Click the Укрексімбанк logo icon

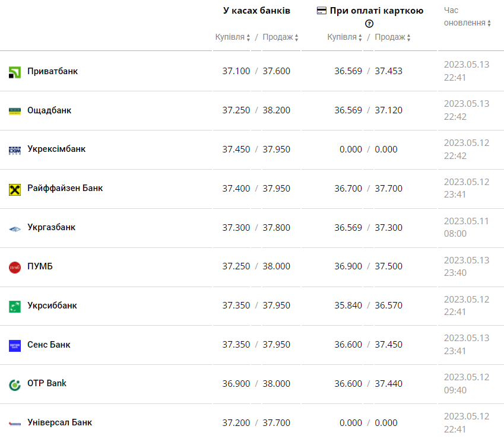point(15,150)
